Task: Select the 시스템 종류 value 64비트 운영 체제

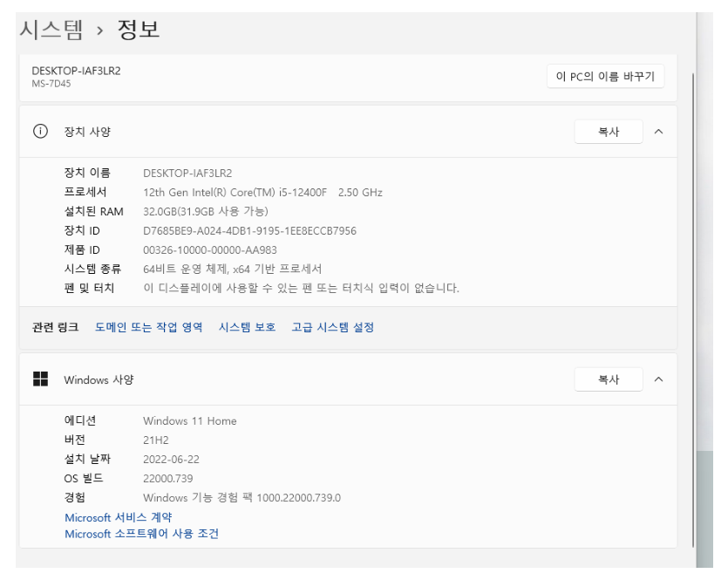Action: [232, 269]
